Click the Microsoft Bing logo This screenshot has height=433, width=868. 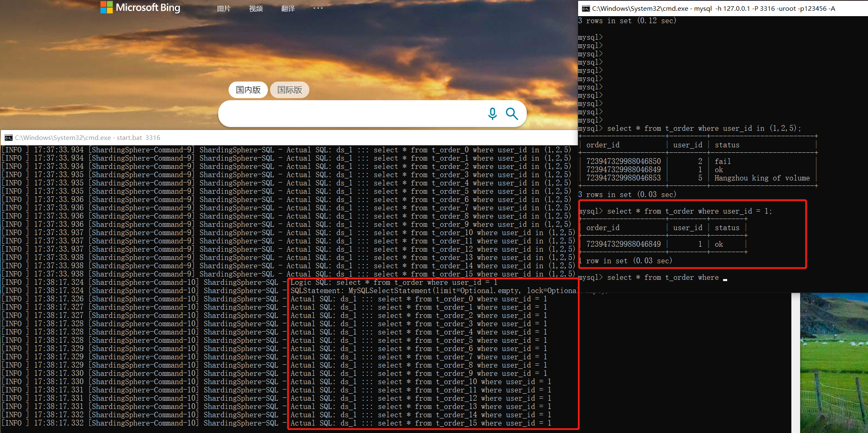click(140, 7)
